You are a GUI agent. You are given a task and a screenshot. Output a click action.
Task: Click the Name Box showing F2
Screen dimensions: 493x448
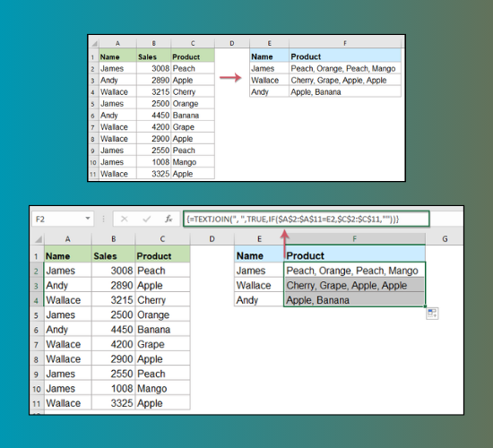pyautogui.click(x=63, y=219)
